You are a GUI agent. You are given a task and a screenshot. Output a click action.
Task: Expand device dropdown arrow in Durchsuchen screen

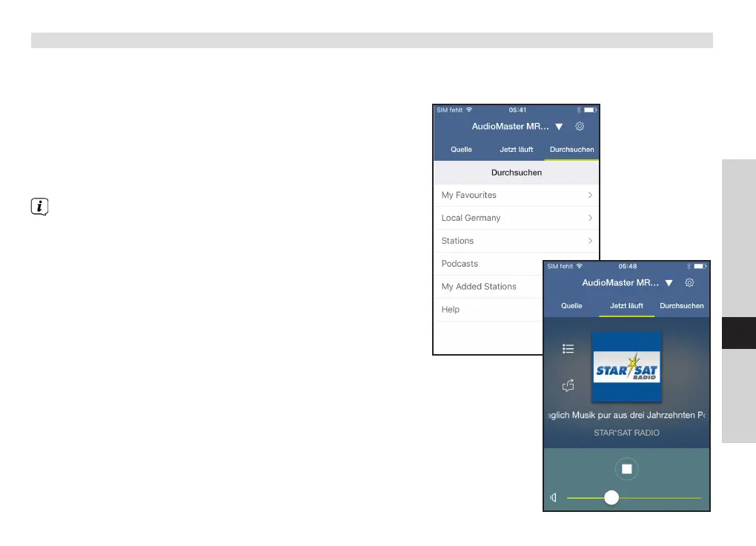(559, 127)
